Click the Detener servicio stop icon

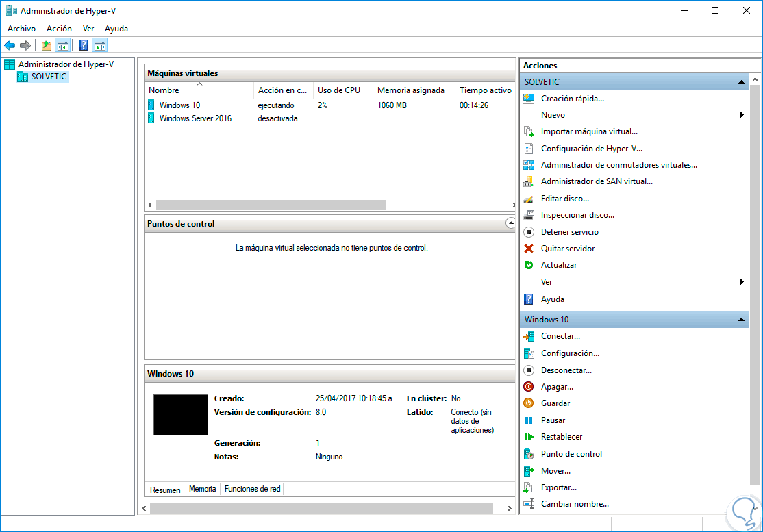coord(529,232)
